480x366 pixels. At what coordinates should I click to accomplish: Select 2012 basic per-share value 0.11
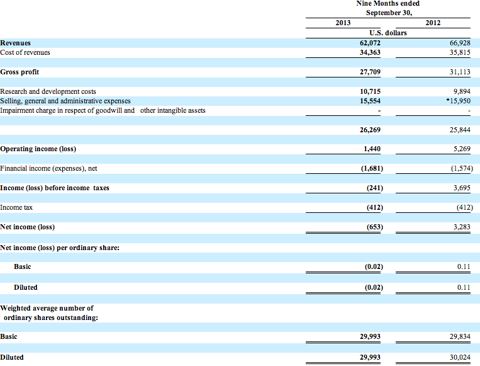(464, 267)
